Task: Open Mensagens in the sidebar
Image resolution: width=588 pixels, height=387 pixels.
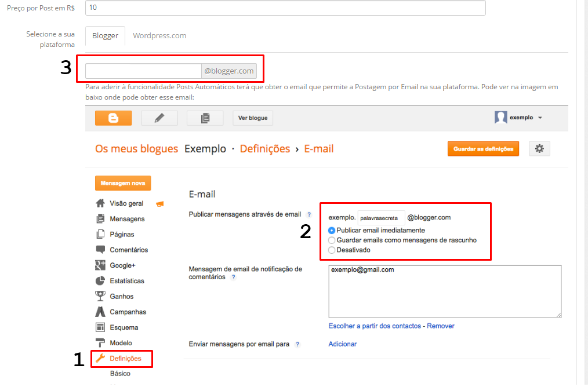Action: [127, 219]
